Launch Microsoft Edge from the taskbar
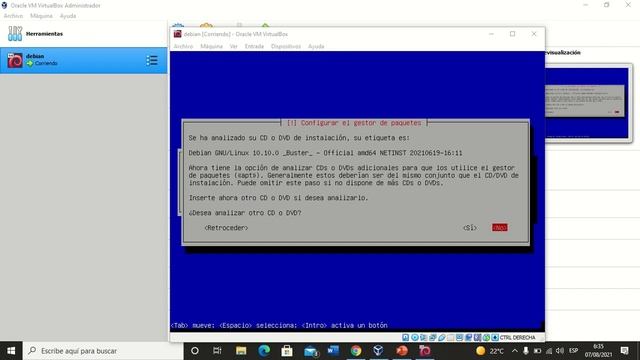This screenshot has width=640, height=360. (x=264, y=351)
